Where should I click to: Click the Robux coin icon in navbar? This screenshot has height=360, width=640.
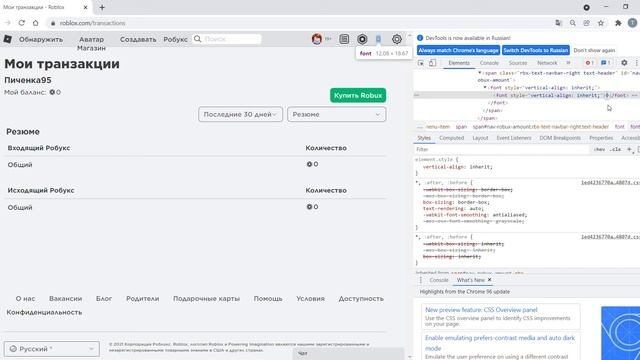tap(362, 39)
